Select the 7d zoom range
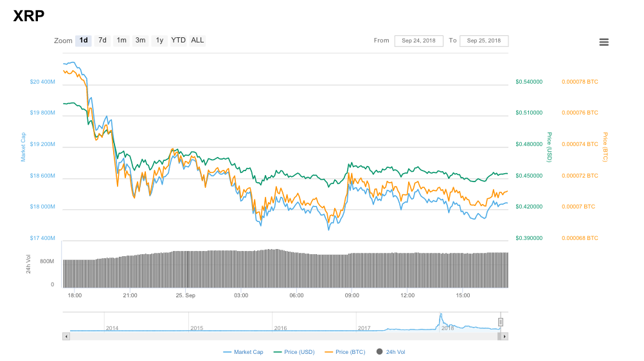 click(x=102, y=41)
